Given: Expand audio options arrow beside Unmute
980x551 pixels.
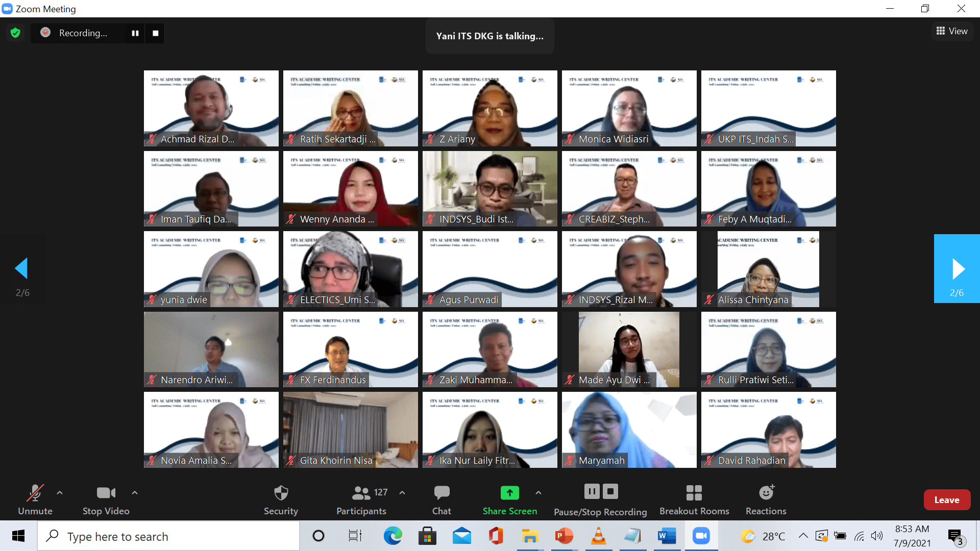Looking at the screenshot, I should 60,493.
